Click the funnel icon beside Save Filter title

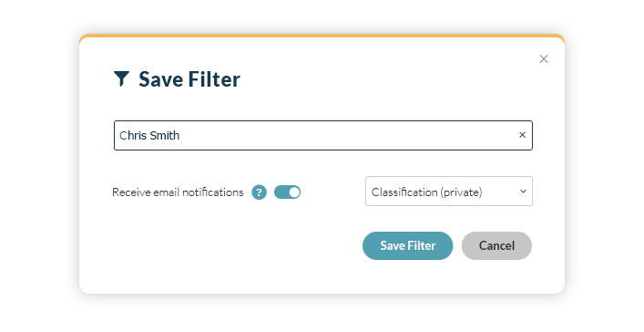click(x=121, y=79)
